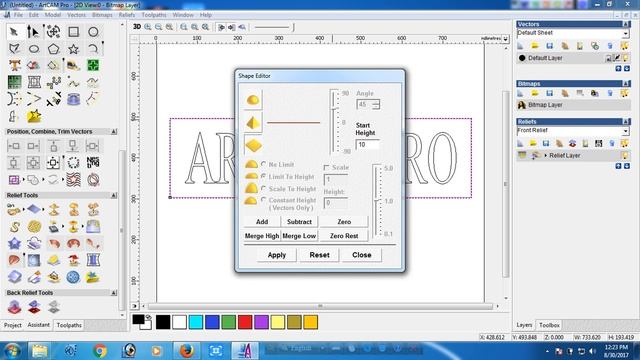640x360 pixels.
Task: Pick the red colour swatch
Action: tap(245, 322)
